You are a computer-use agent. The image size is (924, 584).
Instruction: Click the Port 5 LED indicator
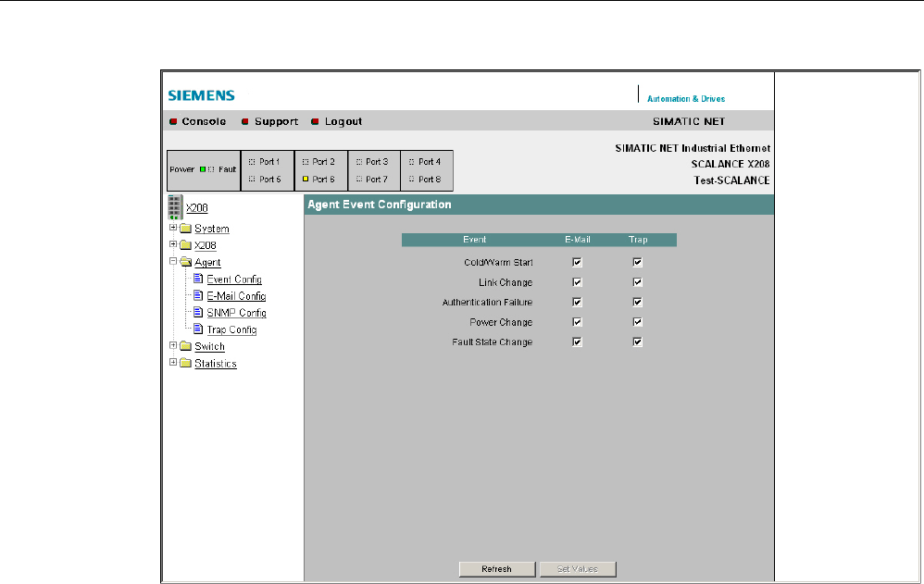point(252,179)
